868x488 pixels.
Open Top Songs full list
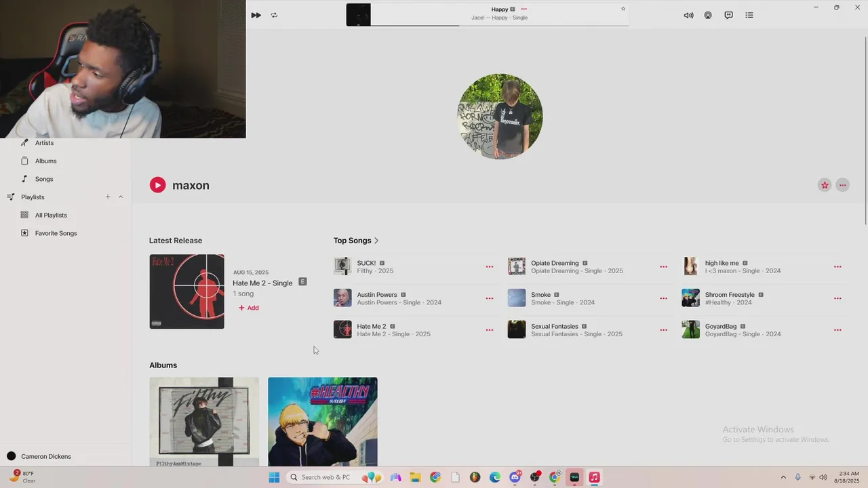(x=356, y=241)
